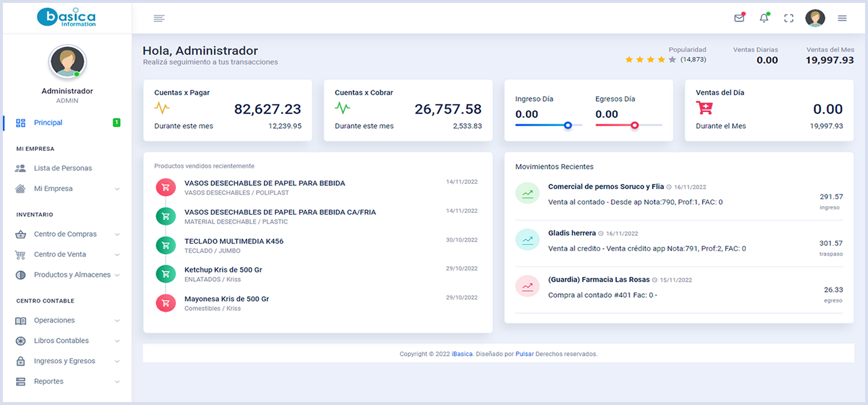Screen dimensions: 868x405
Task: Open the right-side hamburger menu icon
Action: click(842, 18)
